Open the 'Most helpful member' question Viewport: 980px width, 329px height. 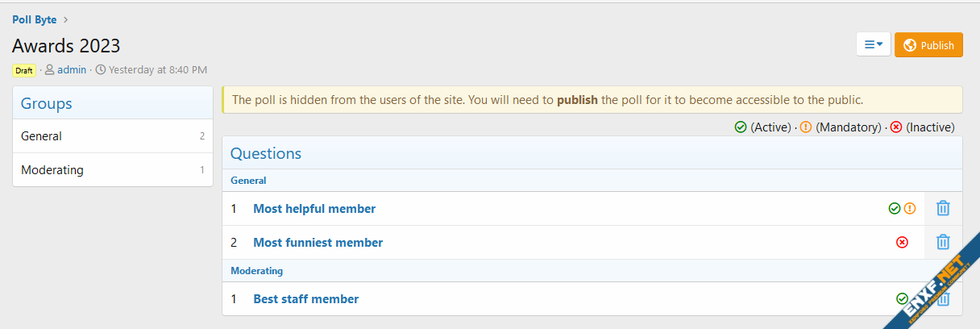tap(314, 208)
